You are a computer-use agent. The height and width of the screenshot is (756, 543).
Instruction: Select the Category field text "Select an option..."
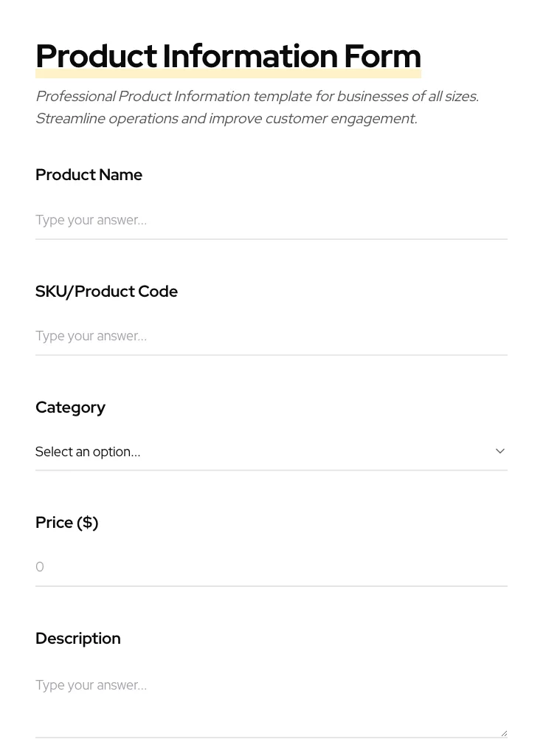[x=88, y=451]
